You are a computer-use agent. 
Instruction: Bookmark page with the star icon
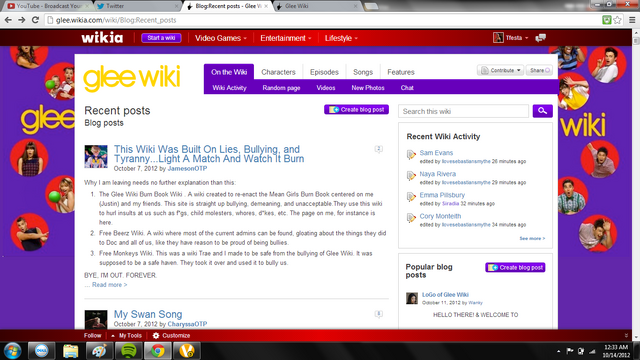click(617, 20)
